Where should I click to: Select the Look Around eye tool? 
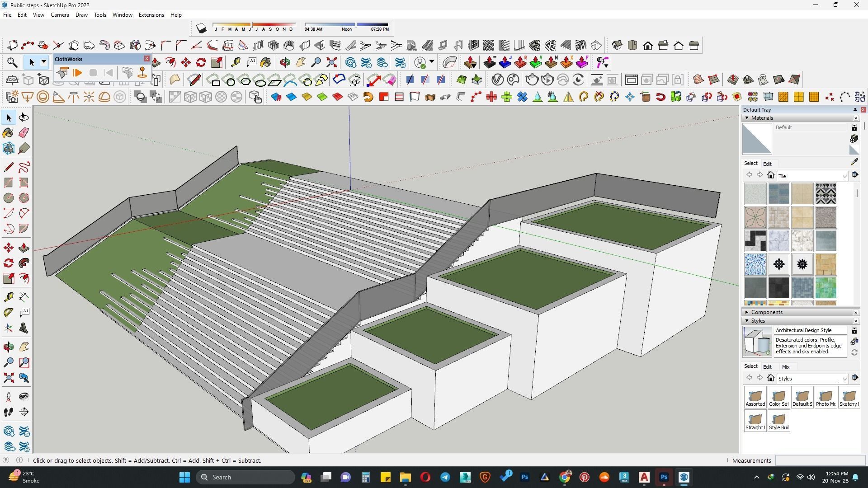(24, 397)
